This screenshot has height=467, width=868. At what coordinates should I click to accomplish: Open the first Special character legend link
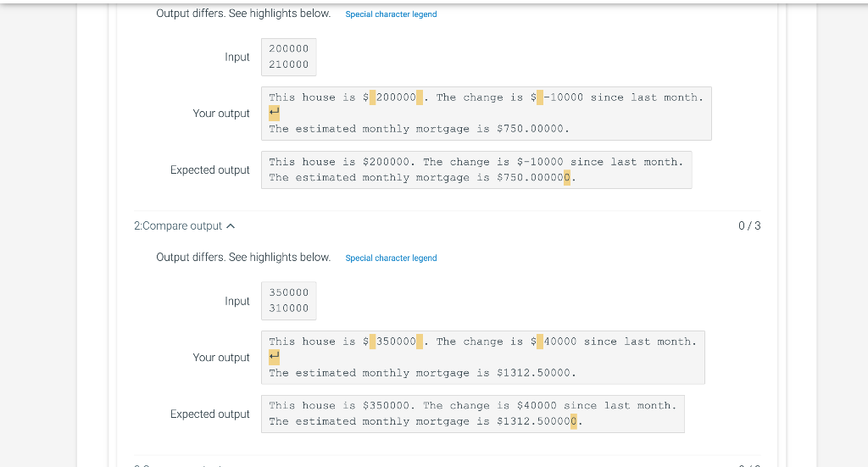coord(391,14)
